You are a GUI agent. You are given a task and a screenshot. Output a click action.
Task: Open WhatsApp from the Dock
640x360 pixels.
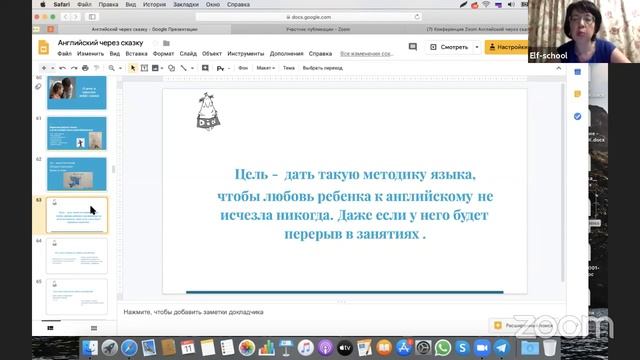tap(442, 348)
